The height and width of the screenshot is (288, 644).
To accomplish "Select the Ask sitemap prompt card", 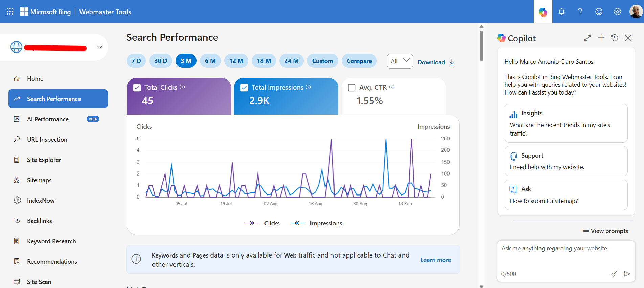I will click(566, 195).
